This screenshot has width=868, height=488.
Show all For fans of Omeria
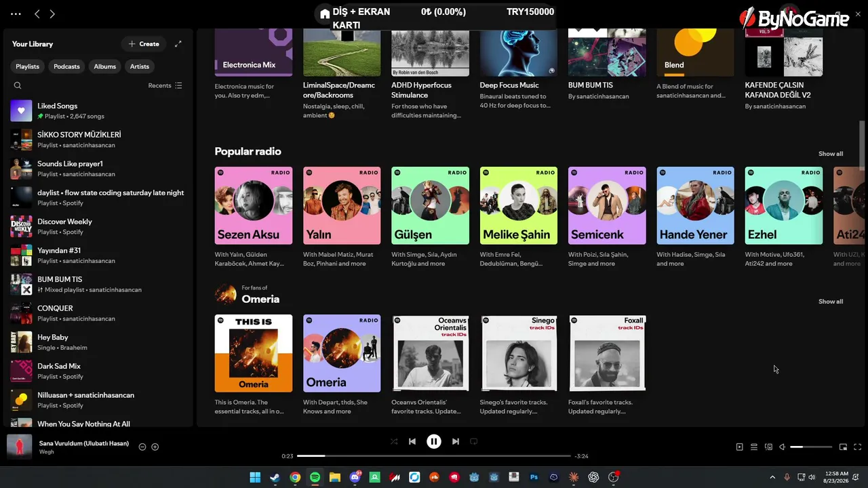pos(831,302)
